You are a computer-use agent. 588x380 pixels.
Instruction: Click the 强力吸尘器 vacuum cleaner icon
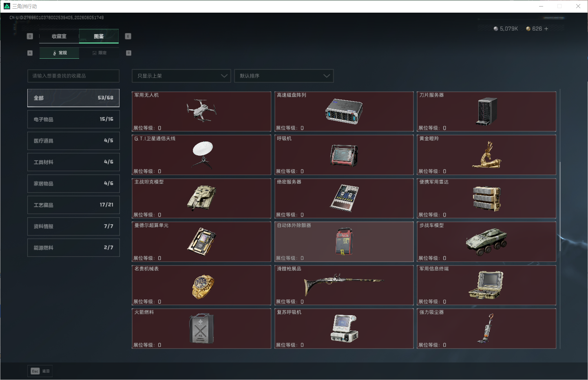pos(486,328)
